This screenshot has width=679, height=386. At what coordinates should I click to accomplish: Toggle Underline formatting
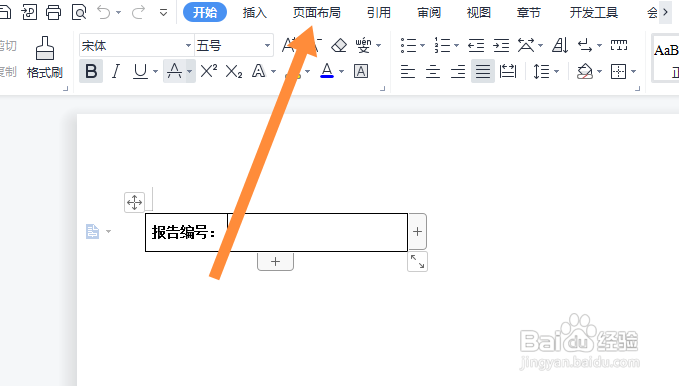pos(140,71)
